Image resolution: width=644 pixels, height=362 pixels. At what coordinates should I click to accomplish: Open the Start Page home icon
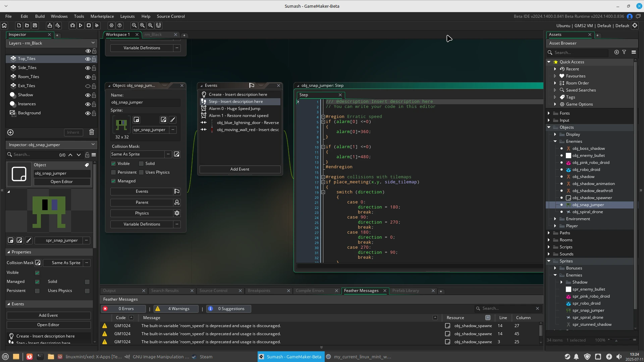click(x=4, y=25)
